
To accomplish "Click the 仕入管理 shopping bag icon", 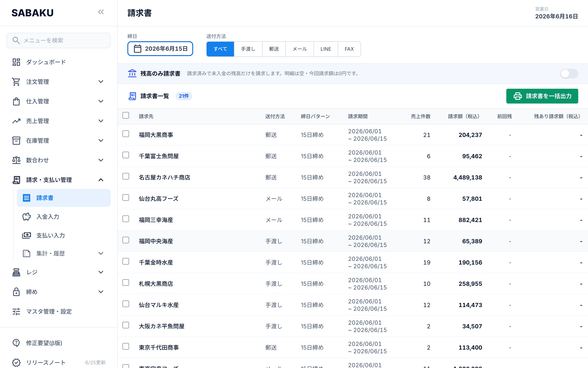I will tap(16, 101).
